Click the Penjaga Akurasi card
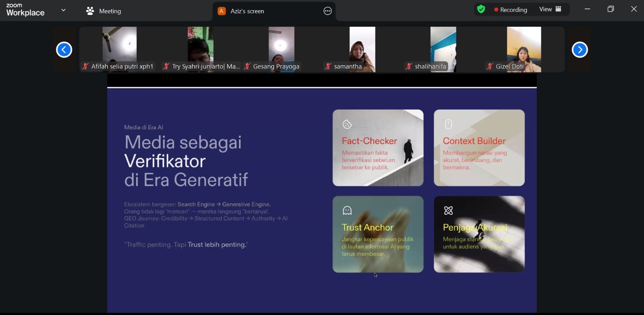Viewport: 644px width, 315px height. [479, 234]
